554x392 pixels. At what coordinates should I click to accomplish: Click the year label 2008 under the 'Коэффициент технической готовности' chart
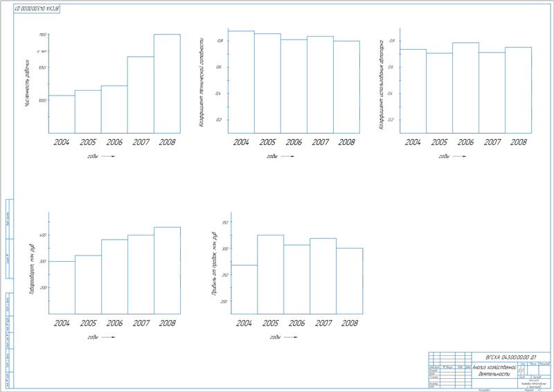(346, 142)
